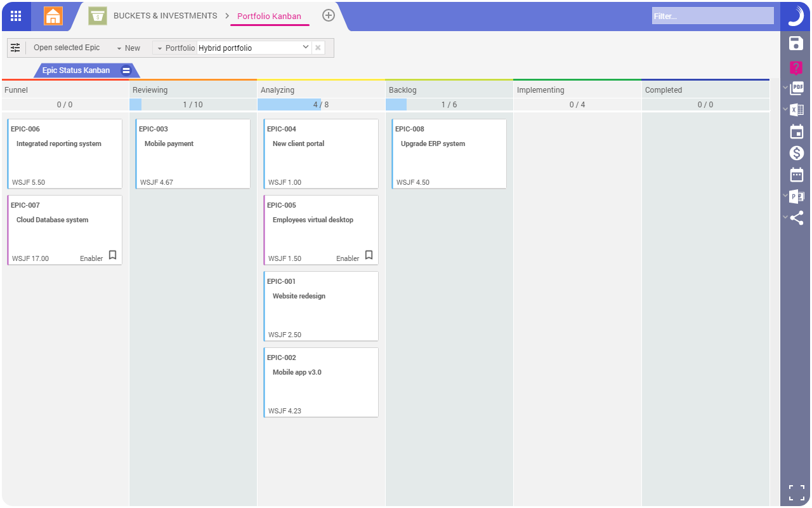Viewport: 812px width, 508px height.
Task: Open the BUCKETS & INVESTMENTS breadcrumb
Action: tap(166, 15)
